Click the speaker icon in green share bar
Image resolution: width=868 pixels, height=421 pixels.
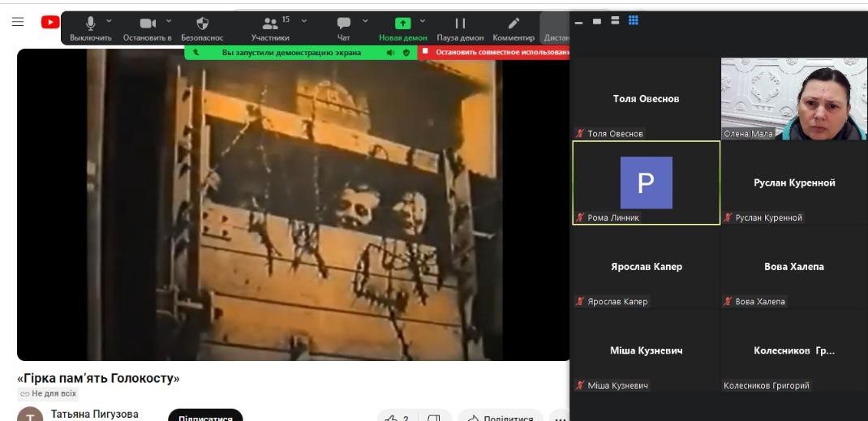pos(391,53)
